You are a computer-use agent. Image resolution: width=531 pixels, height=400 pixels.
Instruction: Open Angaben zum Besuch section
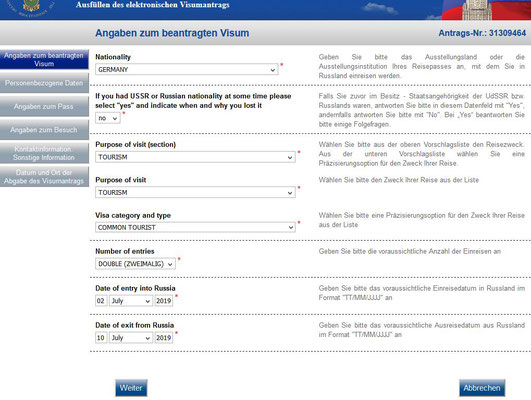pyautogui.click(x=44, y=130)
